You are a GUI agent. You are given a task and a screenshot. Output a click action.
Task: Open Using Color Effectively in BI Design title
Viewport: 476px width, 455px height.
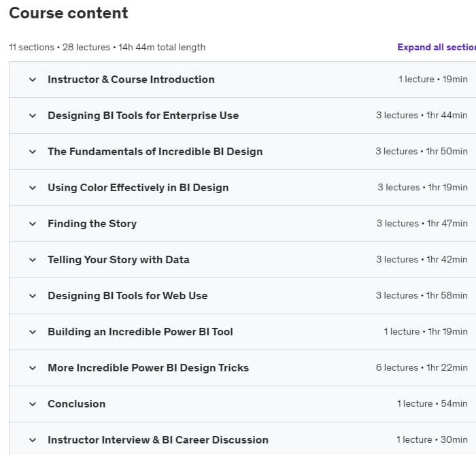click(138, 188)
